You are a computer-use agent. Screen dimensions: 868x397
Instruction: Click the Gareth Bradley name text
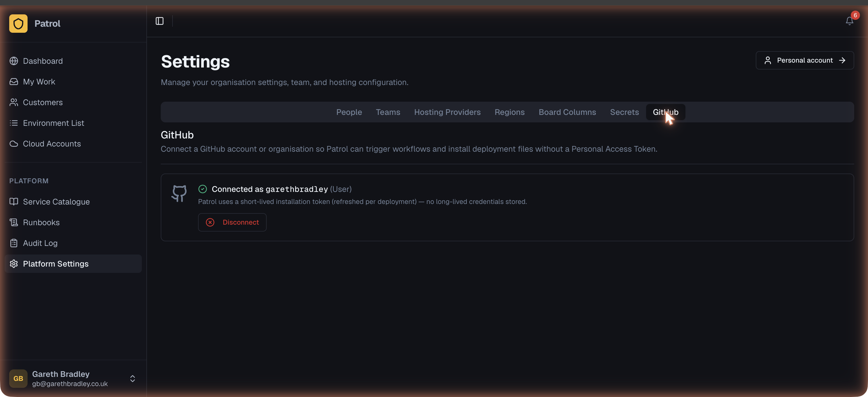coord(61,374)
